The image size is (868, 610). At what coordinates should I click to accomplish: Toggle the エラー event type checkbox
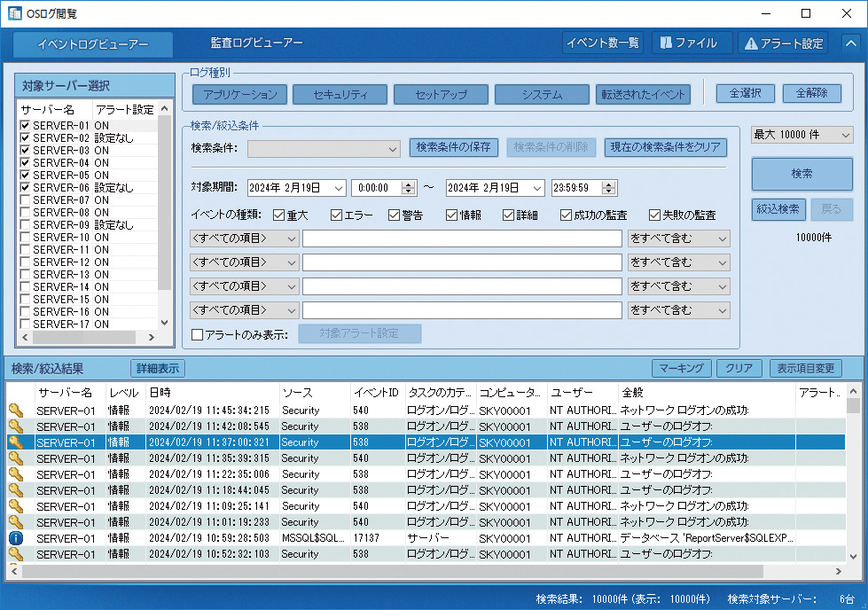336,215
